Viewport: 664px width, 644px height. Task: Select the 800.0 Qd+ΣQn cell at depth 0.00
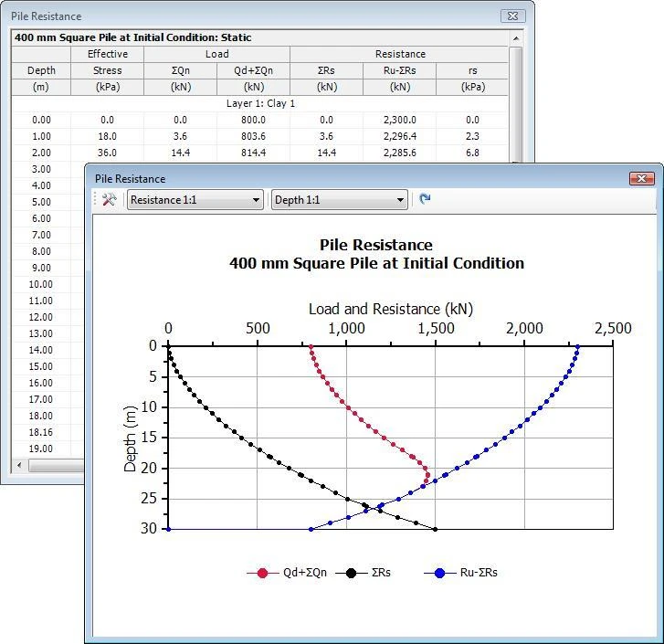click(x=253, y=120)
